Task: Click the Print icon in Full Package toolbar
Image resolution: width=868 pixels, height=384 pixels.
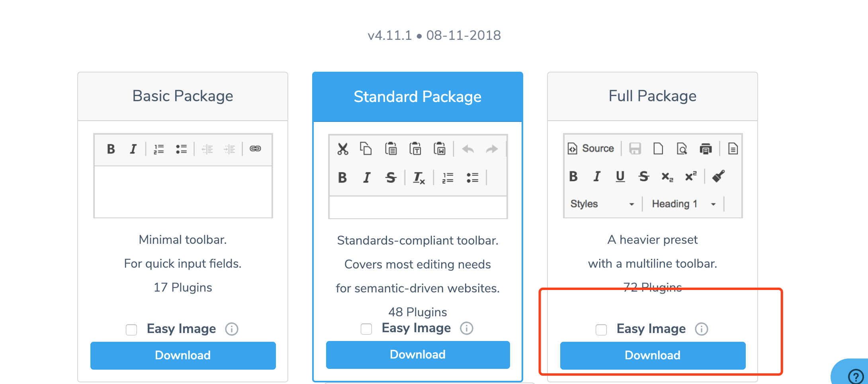Action: 706,148
